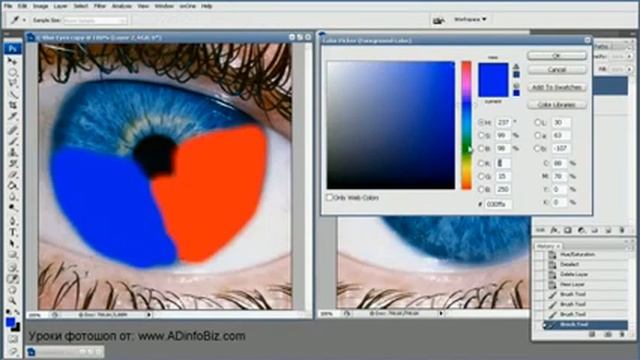This screenshot has width=640, height=360.
Task: Open the Opacity arrow in Layers panel
Action: tap(629, 56)
